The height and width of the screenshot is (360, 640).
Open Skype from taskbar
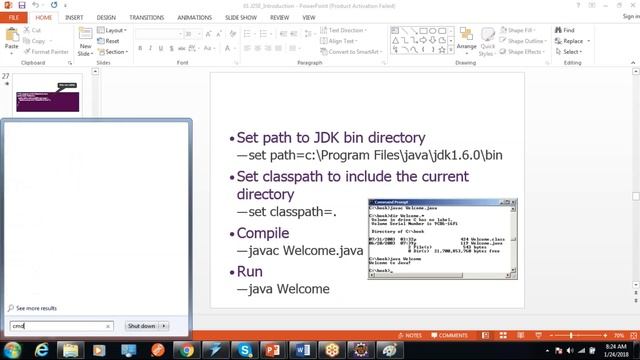tap(244, 350)
